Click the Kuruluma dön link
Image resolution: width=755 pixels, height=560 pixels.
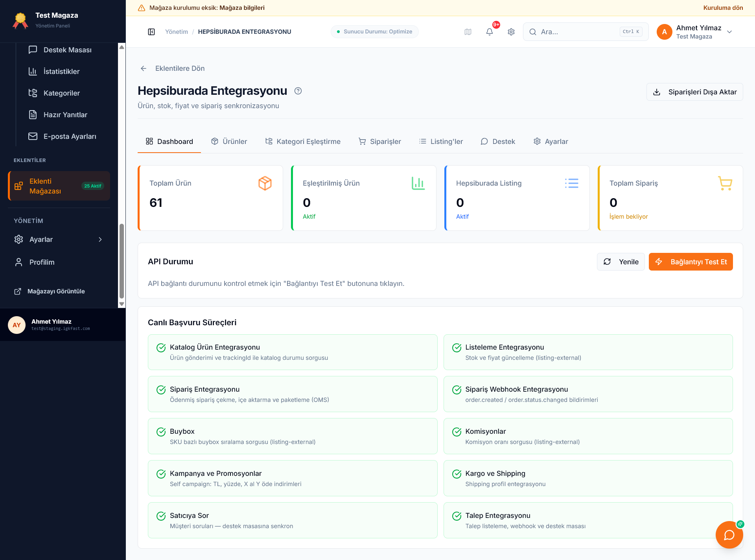tap(723, 8)
